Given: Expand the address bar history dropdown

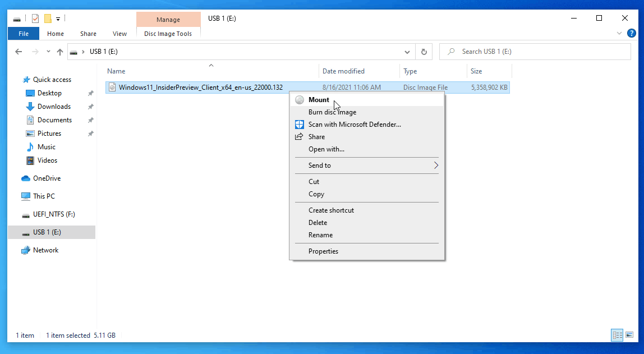Looking at the screenshot, I should 407,52.
